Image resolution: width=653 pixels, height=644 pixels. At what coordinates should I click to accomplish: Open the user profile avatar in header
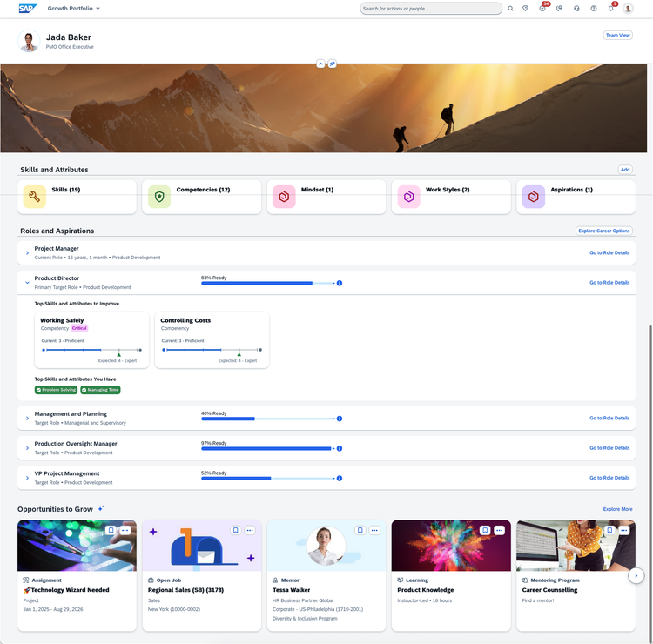[x=628, y=9]
